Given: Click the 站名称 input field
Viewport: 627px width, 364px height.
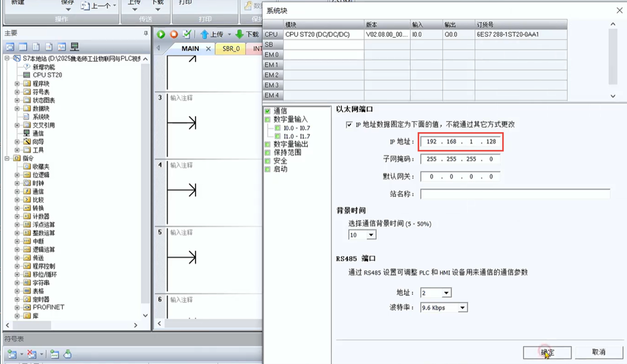Looking at the screenshot, I should [515, 194].
